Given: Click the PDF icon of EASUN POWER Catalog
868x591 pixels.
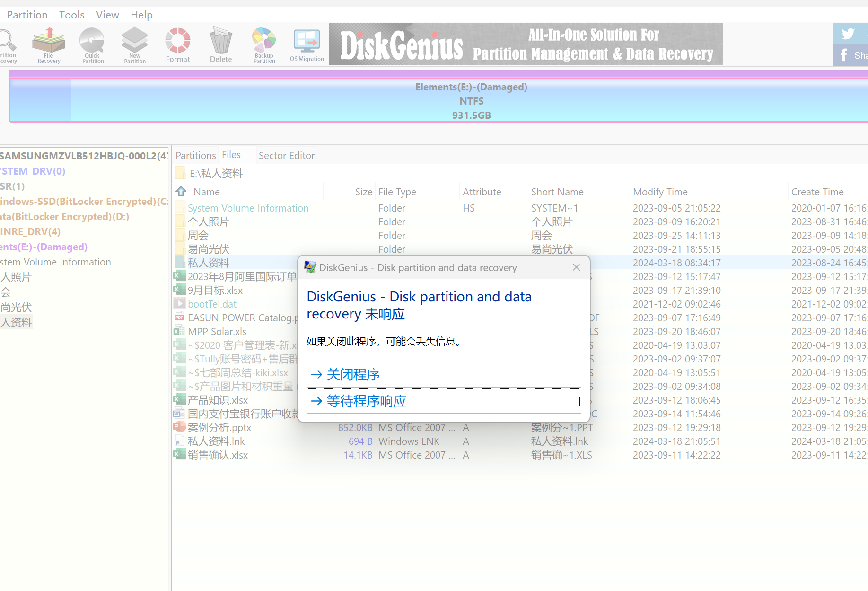Looking at the screenshot, I should 179,317.
